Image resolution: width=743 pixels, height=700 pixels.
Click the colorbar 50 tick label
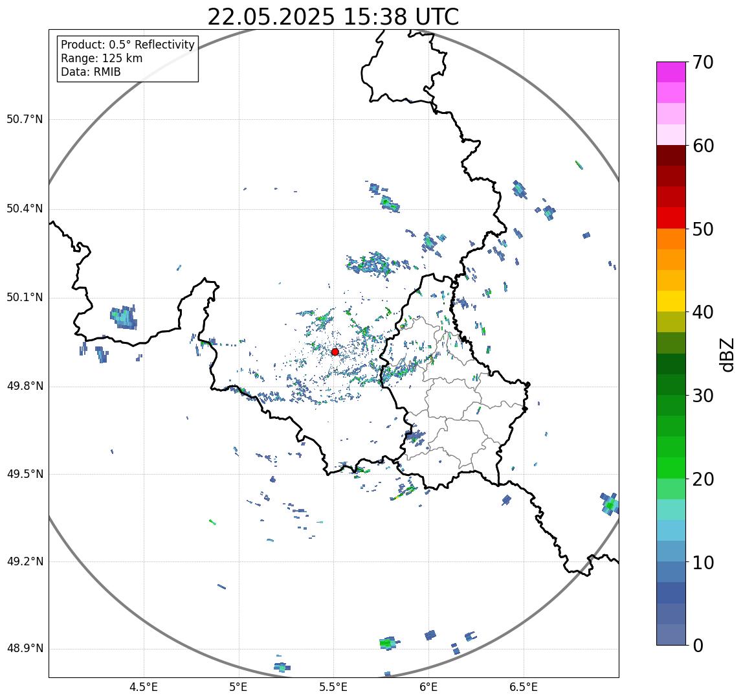pos(703,229)
